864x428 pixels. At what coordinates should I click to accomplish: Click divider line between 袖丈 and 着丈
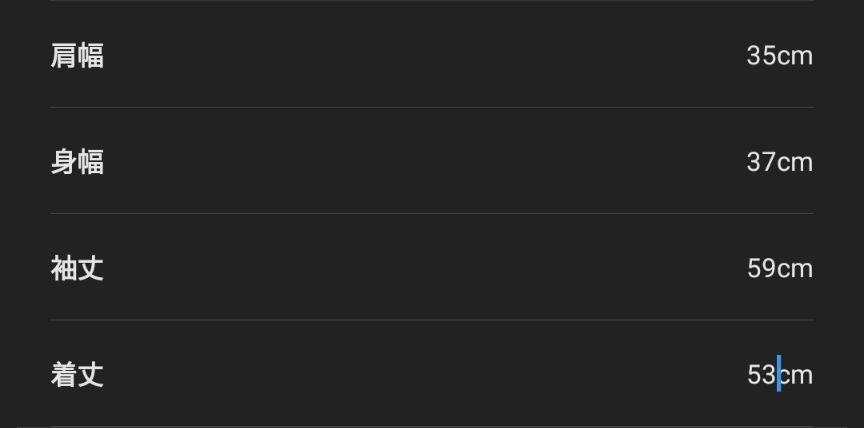pos(432,319)
